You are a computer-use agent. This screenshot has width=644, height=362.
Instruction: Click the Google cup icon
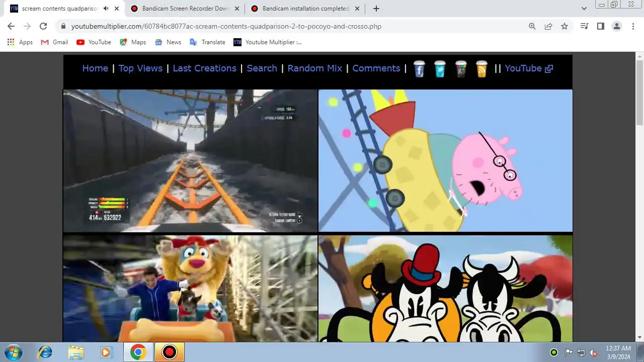point(461,69)
